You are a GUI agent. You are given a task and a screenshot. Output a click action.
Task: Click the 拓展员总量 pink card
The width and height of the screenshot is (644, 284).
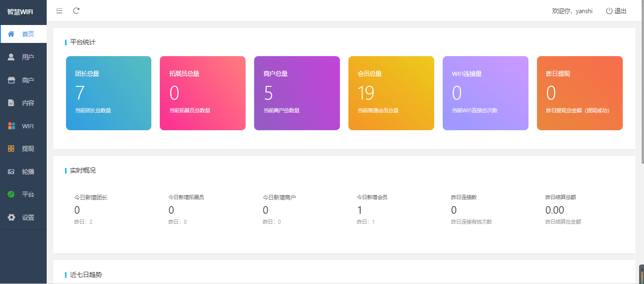[203, 93]
